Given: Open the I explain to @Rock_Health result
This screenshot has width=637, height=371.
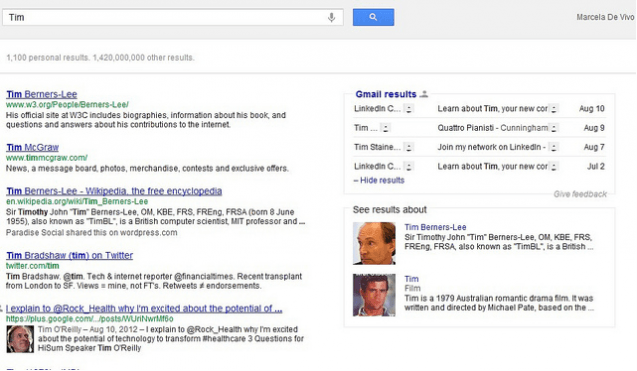Looking at the screenshot, I should click(x=144, y=308).
